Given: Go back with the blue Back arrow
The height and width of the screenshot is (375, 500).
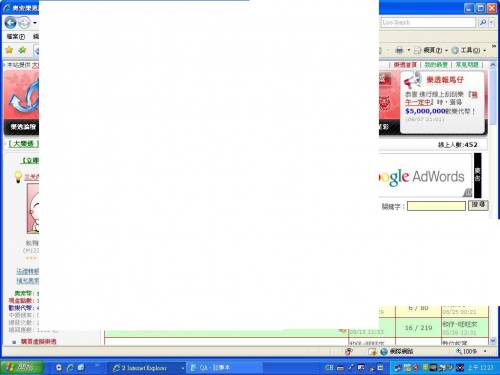Looking at the screenshot, I should (10, 23).
